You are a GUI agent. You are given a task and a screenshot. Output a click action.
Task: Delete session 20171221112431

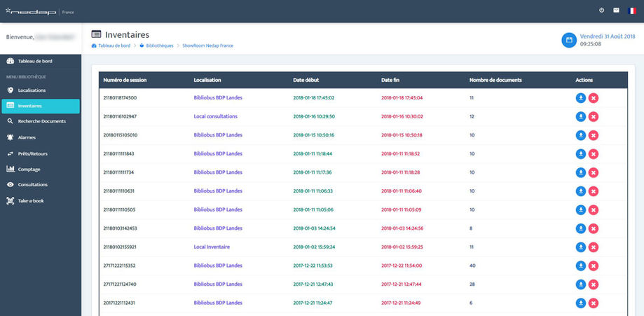593,303
